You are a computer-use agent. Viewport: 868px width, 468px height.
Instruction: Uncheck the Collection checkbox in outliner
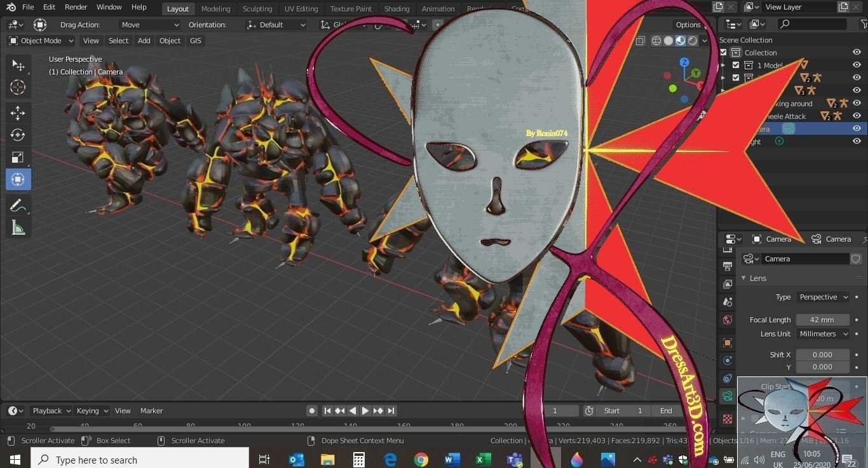point(723,53)
